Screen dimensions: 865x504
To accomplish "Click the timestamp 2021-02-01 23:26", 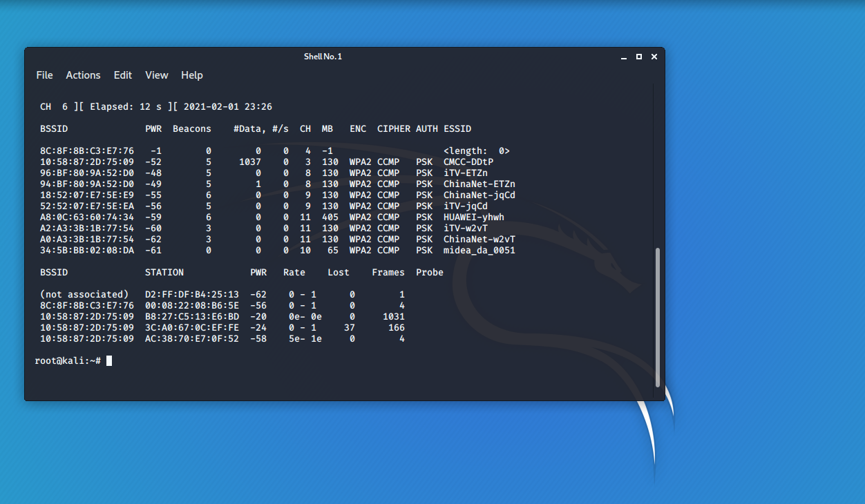I will [228, 107].
